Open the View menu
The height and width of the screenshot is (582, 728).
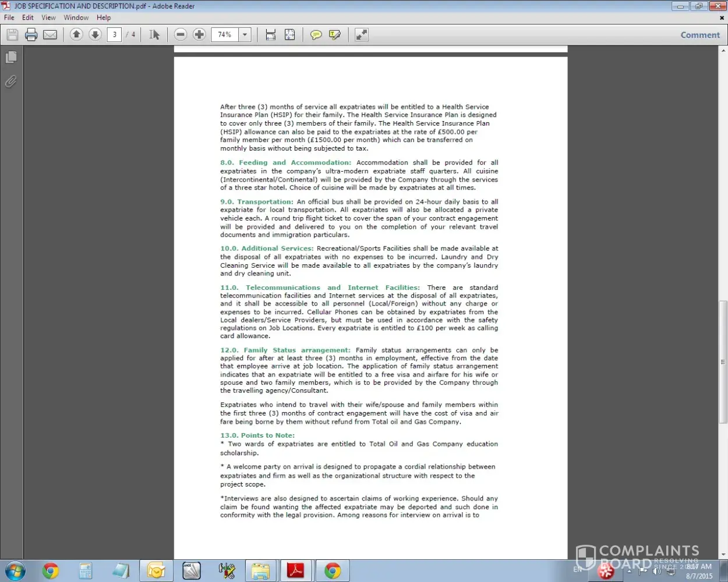pos(49,17)
